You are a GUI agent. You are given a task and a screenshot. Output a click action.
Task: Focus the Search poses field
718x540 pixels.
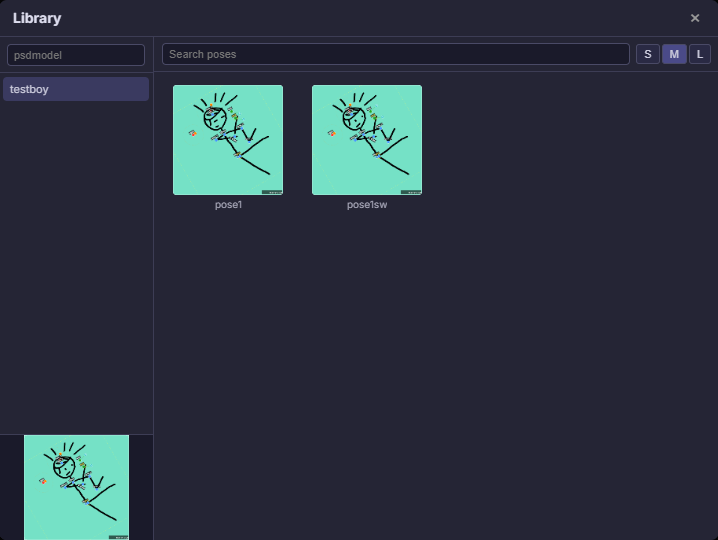[396, 54]
